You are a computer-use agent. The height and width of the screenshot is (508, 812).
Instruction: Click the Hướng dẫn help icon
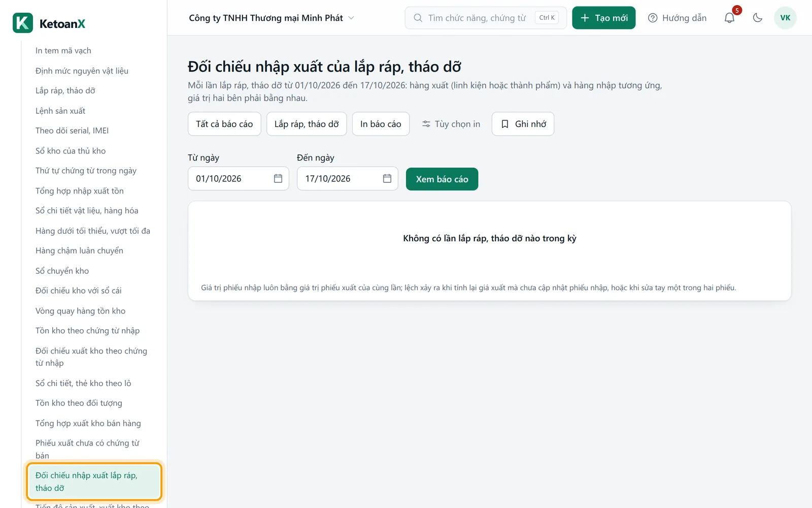coord(653,18)
